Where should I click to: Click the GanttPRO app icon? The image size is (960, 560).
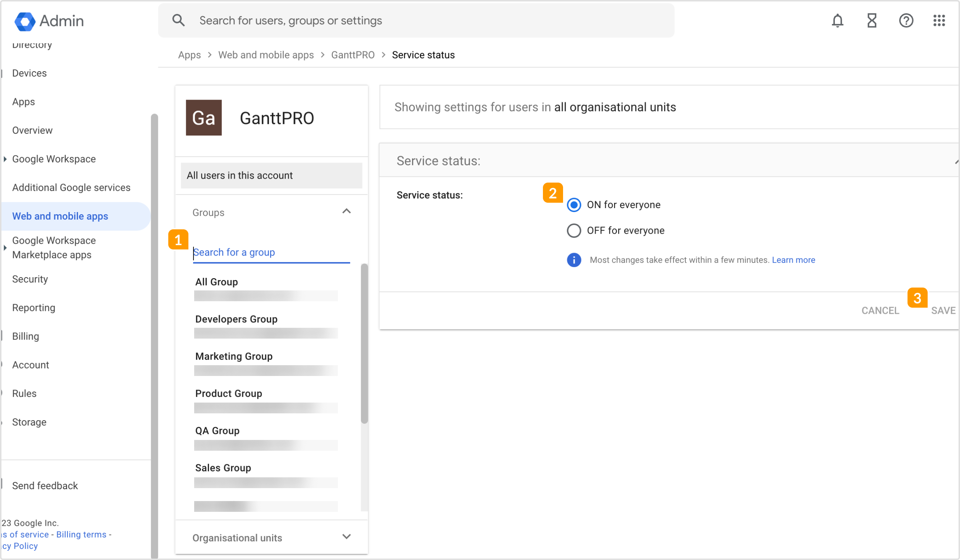204,118
